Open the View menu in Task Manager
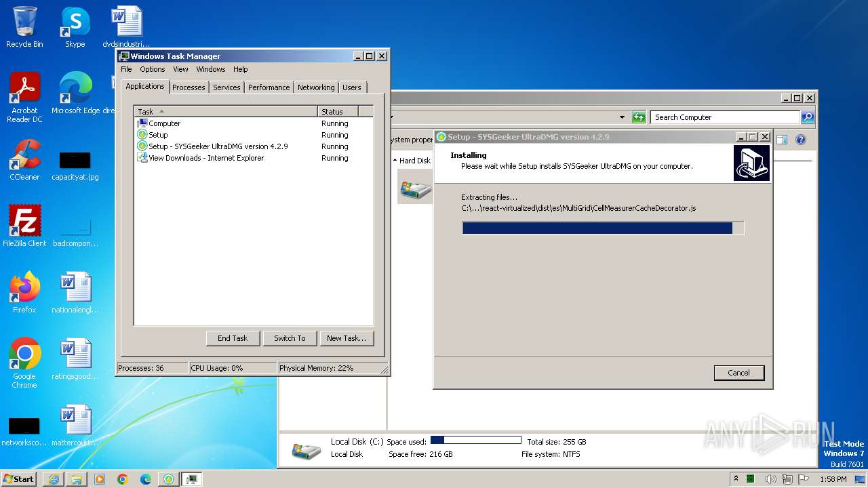The image size is (868, 488). coord(180,69)
